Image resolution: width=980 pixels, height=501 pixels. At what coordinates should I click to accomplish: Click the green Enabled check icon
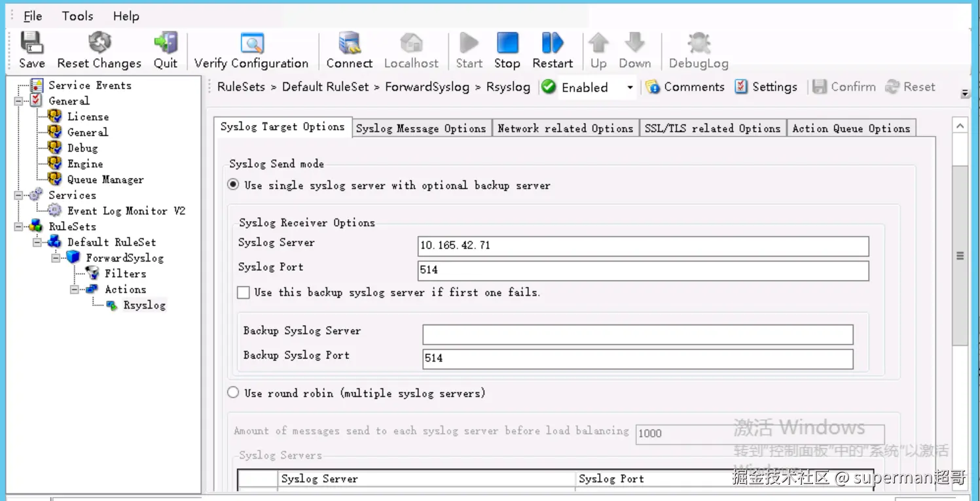pos(549,87)
